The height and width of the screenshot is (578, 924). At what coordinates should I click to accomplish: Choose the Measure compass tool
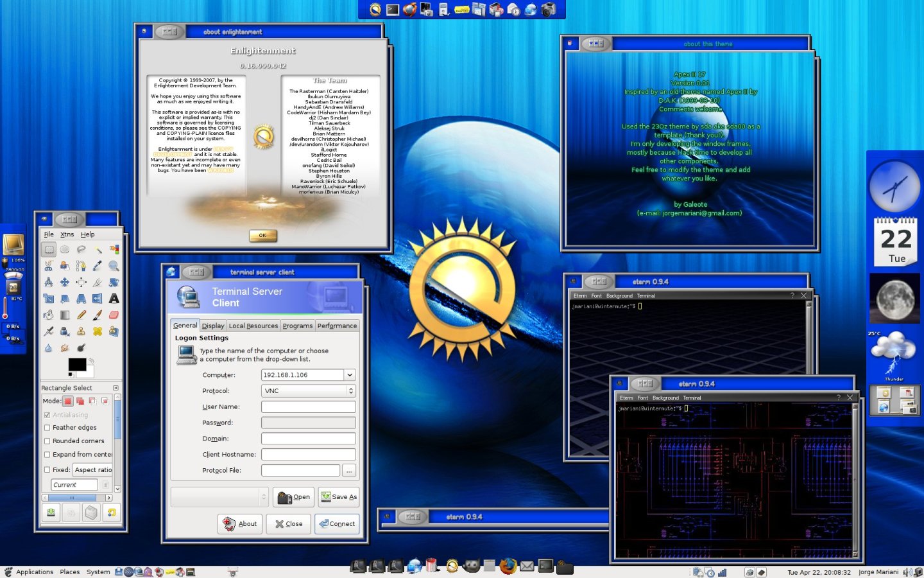(x=49, y=282)
